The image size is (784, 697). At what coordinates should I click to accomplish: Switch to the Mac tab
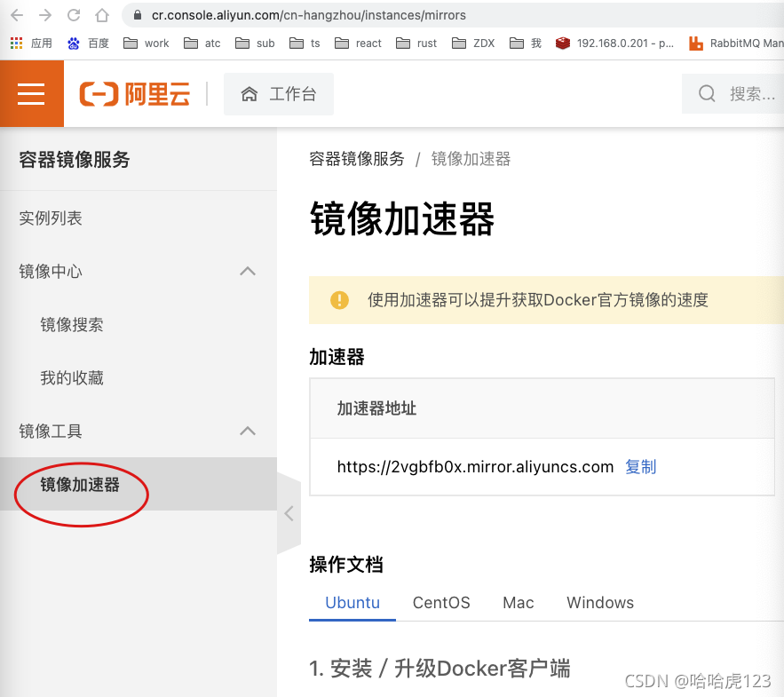pyautogui.click(x=518, y=603)
